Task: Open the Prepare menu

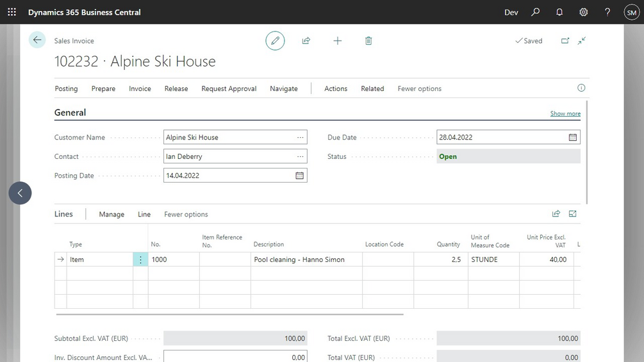Action: tap(103, 88)
